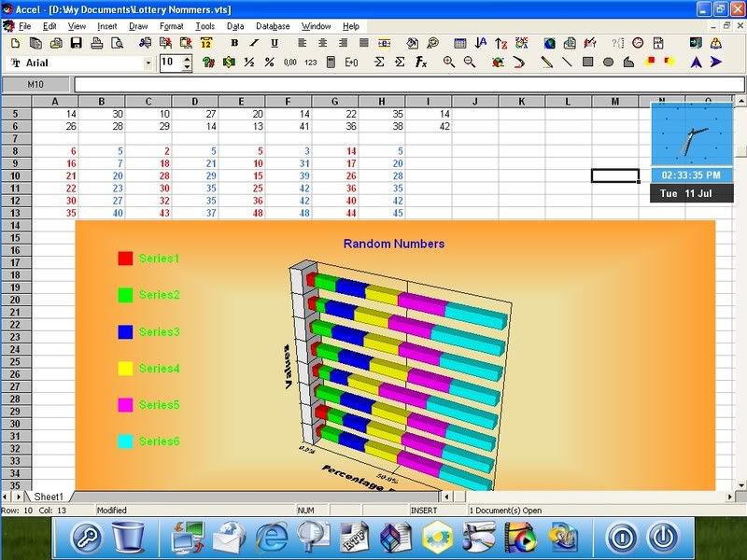Toggle left text alignment
Screen dimensions: 747x560
pos(302,43)
